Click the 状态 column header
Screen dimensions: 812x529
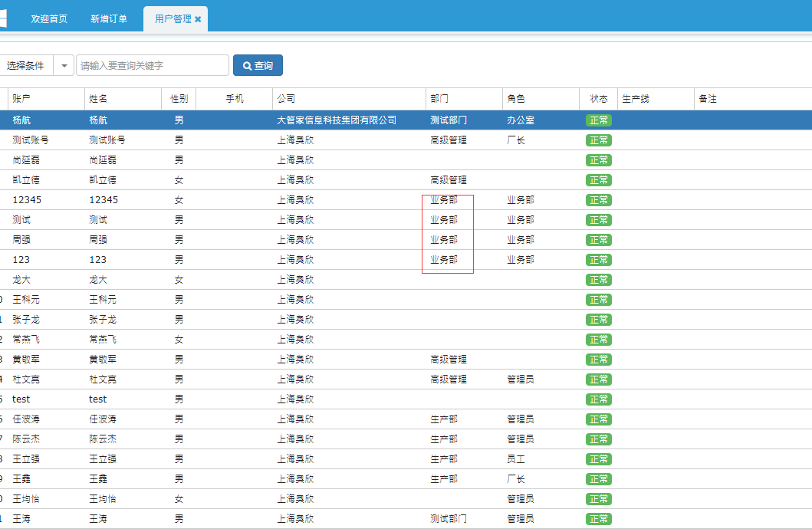click(x=599, y=99)
